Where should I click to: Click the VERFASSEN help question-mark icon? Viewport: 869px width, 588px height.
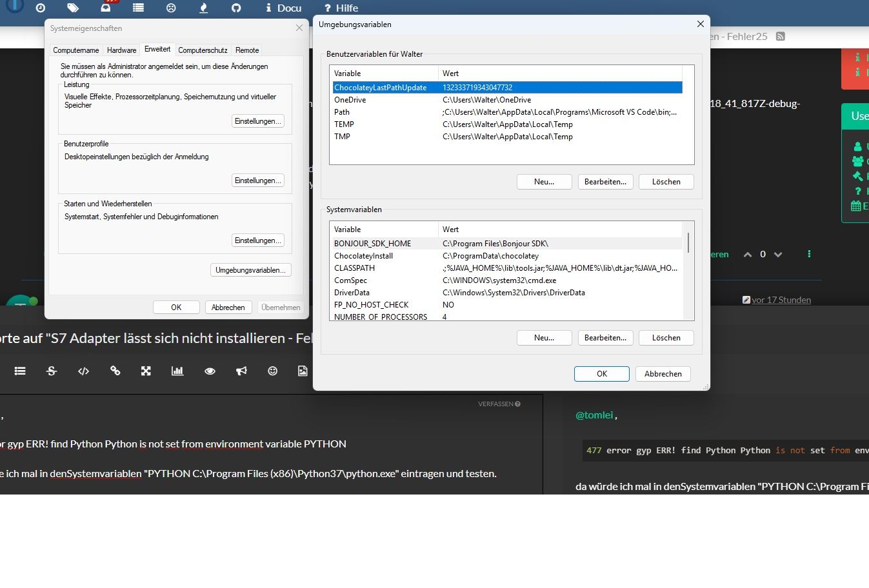coord(517,404)
